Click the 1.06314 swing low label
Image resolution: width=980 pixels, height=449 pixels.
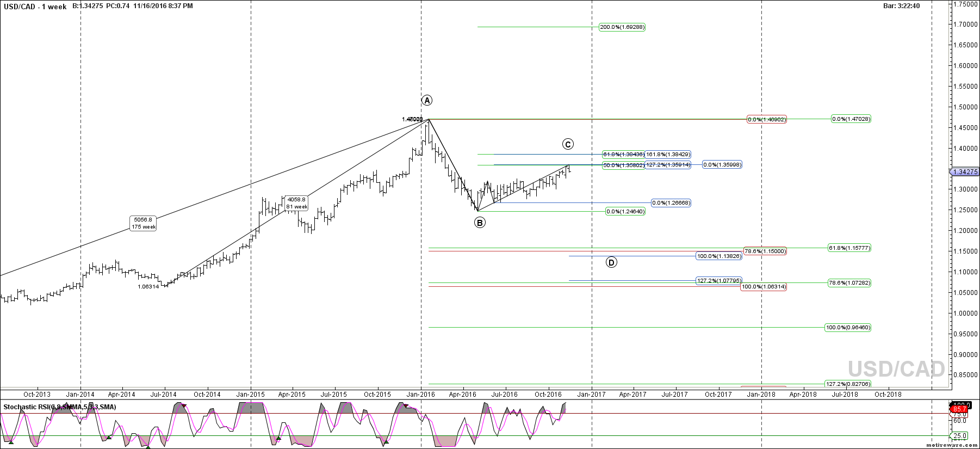[148, 287]
